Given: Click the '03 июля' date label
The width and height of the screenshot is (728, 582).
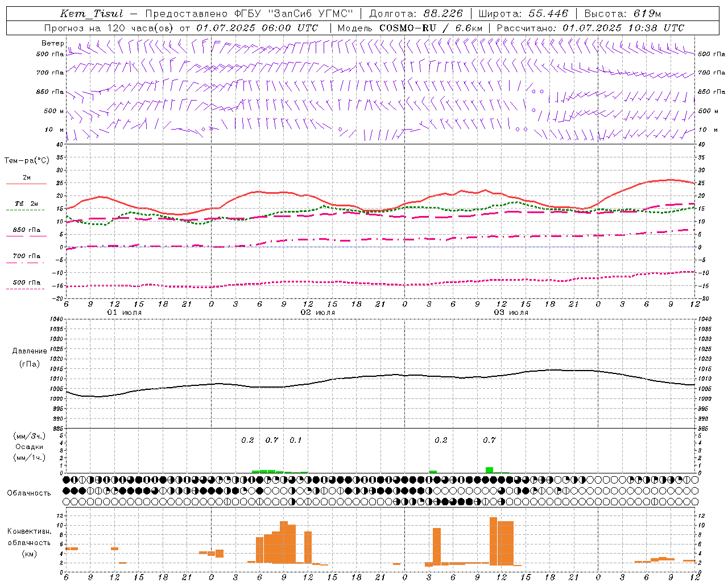Looking at the screenshot, I should 511,313.
